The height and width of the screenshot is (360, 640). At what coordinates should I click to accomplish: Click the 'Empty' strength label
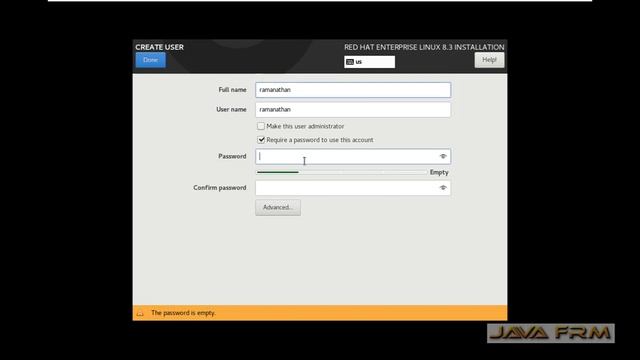coord(439,172)
